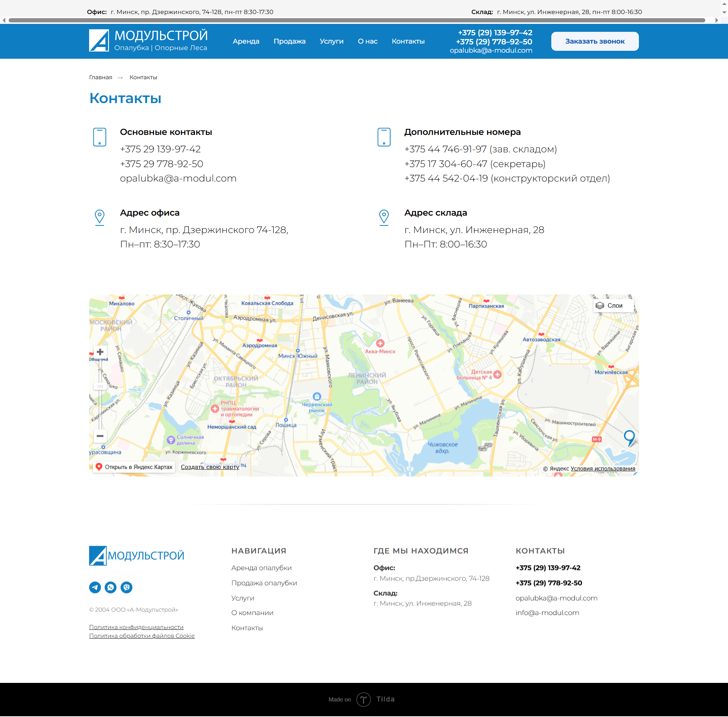Zoom out the map with minus button

point(100,436)
